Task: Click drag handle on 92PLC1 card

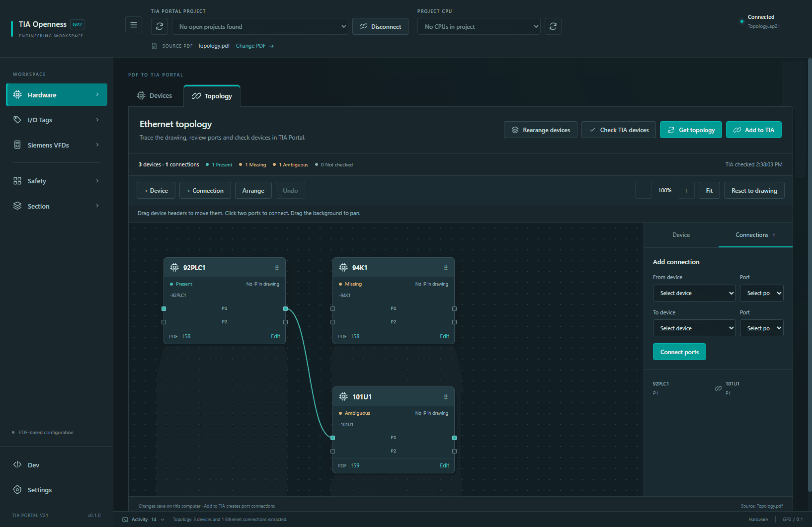Action: pyautogui.click(x=277, y=268)
